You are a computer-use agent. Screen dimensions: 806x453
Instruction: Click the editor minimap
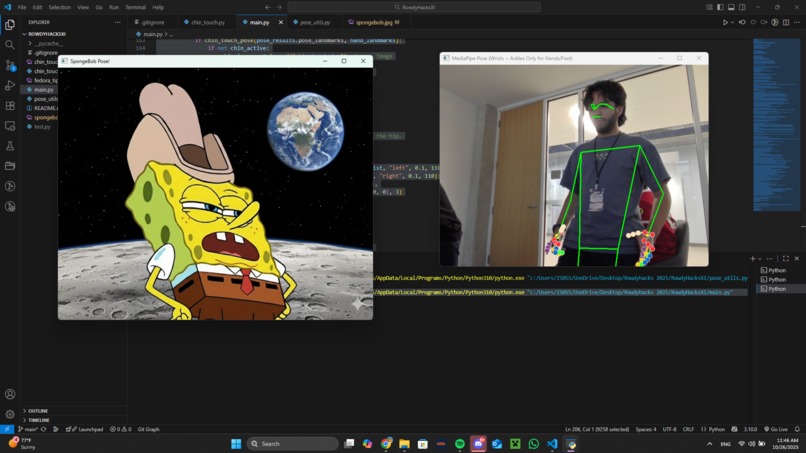[x=776, y=125]
